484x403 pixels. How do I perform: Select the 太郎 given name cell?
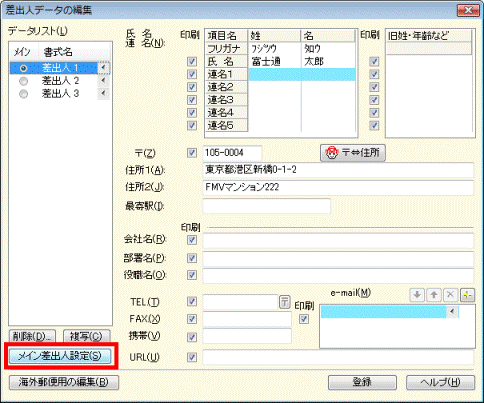pyautogui.click(x=329, y=62)
